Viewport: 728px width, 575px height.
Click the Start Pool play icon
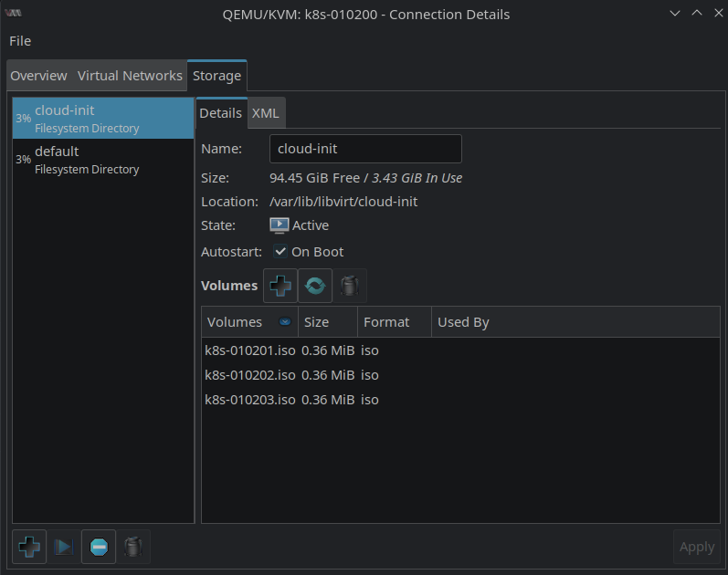64,547
